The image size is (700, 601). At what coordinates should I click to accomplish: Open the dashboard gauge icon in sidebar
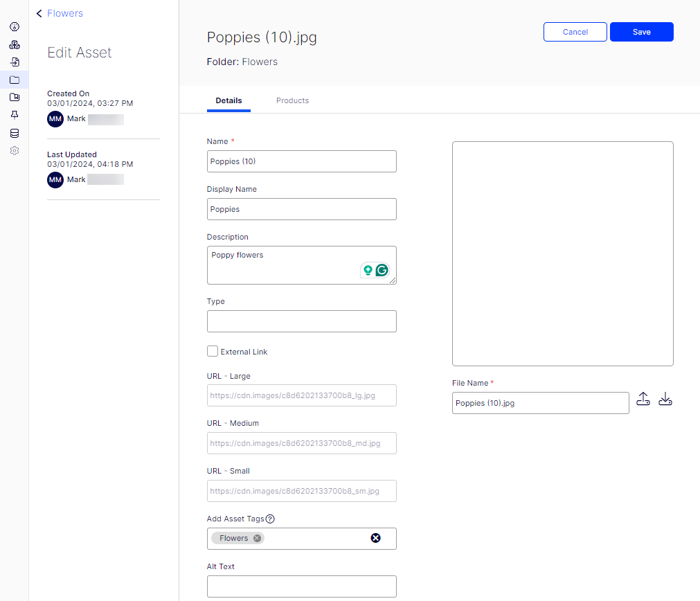coord(15,27)
